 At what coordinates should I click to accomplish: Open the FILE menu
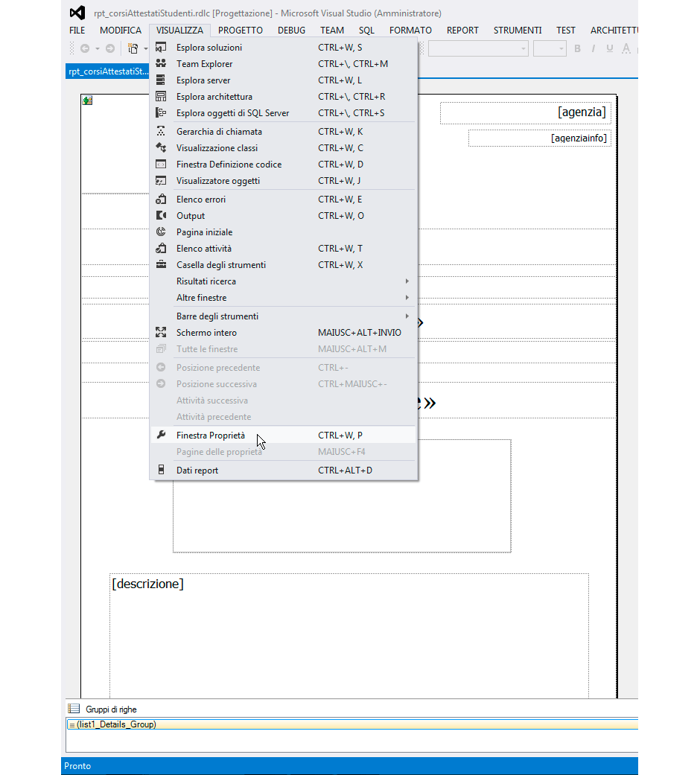(77, 30)
